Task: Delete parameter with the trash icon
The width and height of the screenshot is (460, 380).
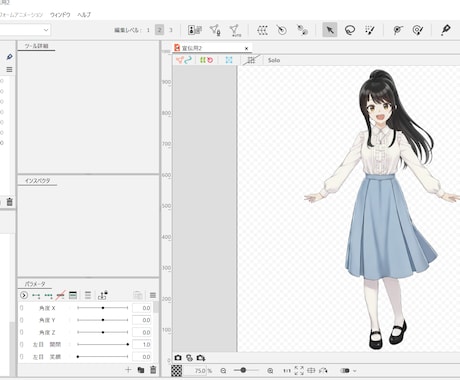Action: point(153,370)
